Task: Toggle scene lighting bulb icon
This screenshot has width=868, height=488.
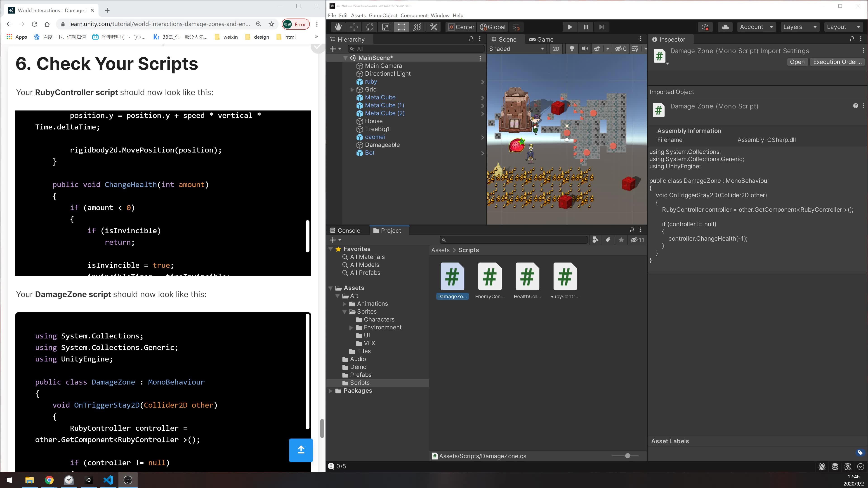Action: (571, 49)
